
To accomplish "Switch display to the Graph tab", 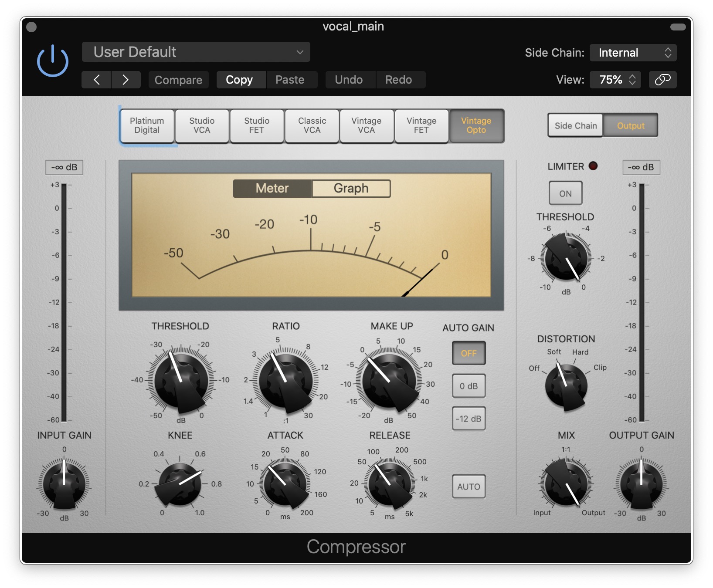I will coord(351,188).
